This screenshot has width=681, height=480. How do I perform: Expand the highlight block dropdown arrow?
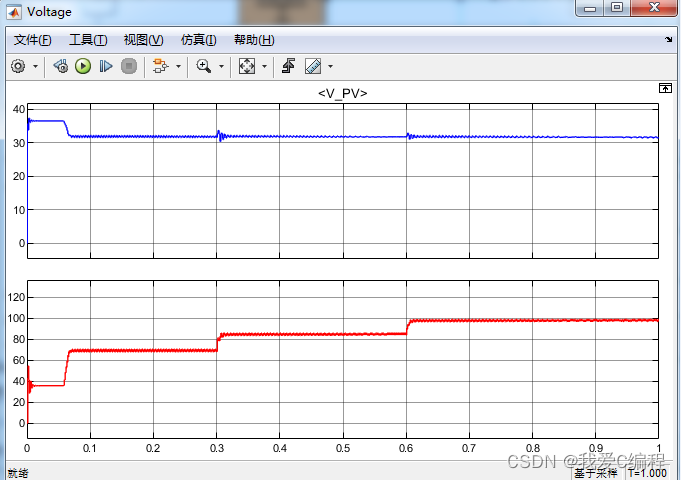coord(178,66)
